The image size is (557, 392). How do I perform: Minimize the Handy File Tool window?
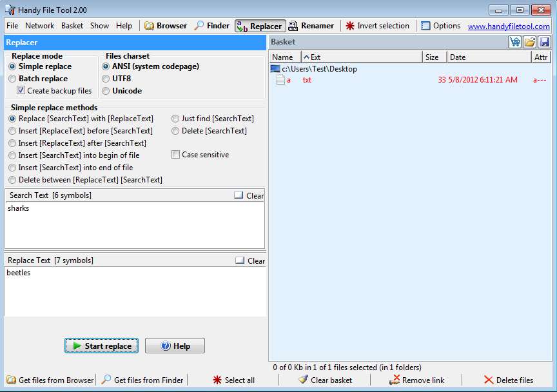[498, 10]
